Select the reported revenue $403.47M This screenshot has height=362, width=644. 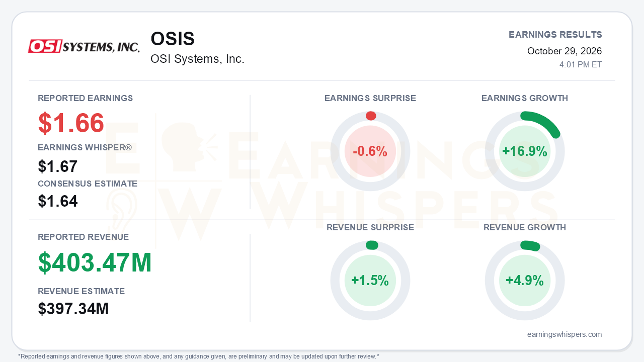coord(95,262)
